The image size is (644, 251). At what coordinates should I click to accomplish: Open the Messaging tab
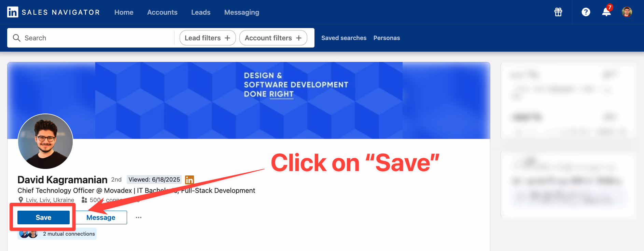(x=242, y=12)
